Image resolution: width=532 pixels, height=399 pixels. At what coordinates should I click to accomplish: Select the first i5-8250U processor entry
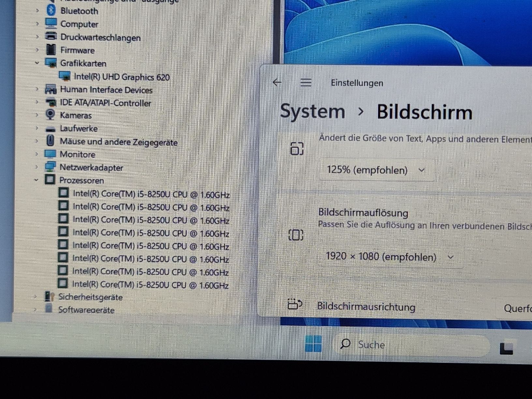coord(151,194)
